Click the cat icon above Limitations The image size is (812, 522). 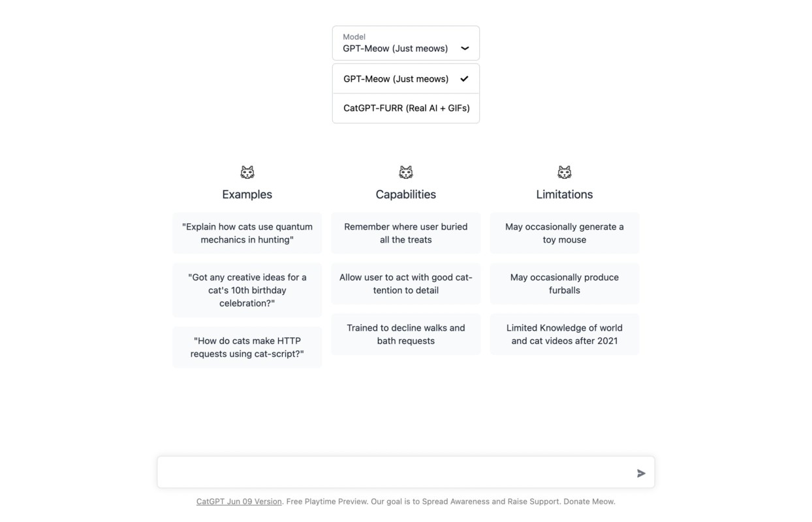[x=565, y=172]
